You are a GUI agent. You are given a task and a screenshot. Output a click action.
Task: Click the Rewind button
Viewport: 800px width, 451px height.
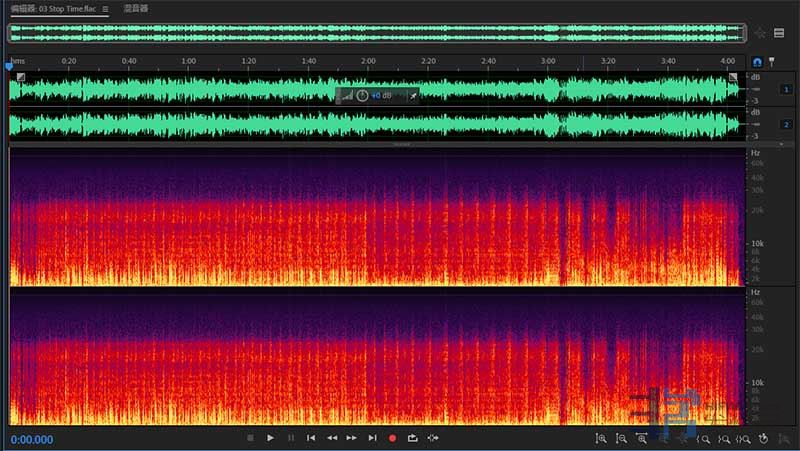pos(331,438)
